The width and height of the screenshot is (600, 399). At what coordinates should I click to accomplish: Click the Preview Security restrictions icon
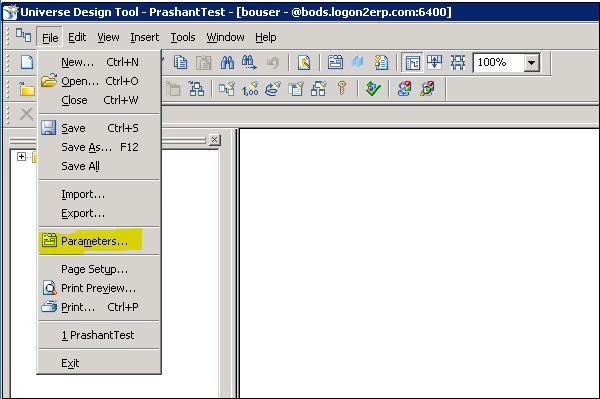[427, 89]
